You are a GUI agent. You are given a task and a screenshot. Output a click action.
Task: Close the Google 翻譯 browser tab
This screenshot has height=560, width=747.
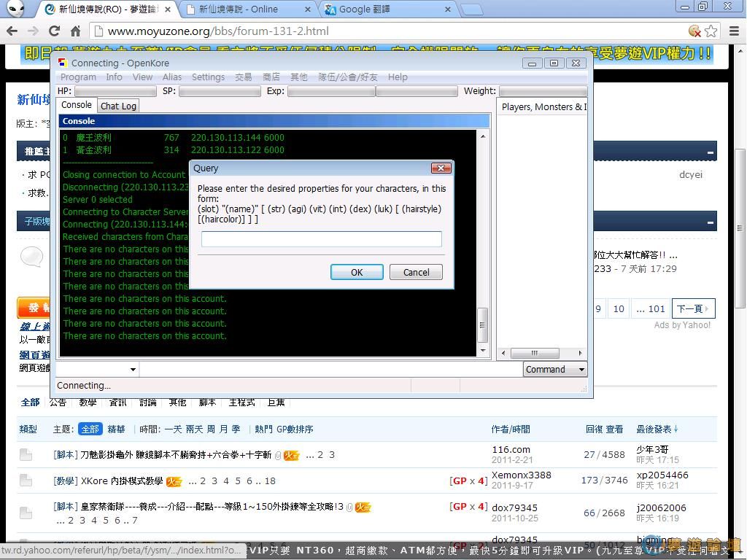[447, 9]
